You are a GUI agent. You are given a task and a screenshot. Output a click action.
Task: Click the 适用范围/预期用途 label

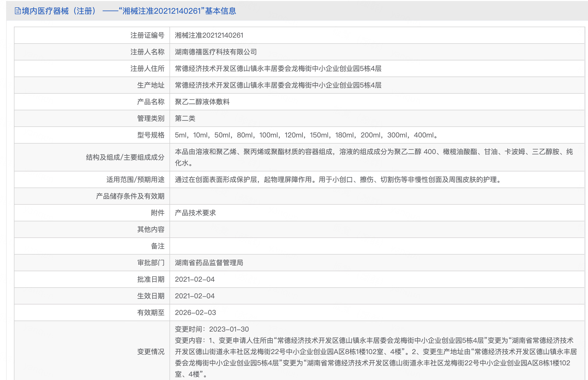(x=136, y=179)
